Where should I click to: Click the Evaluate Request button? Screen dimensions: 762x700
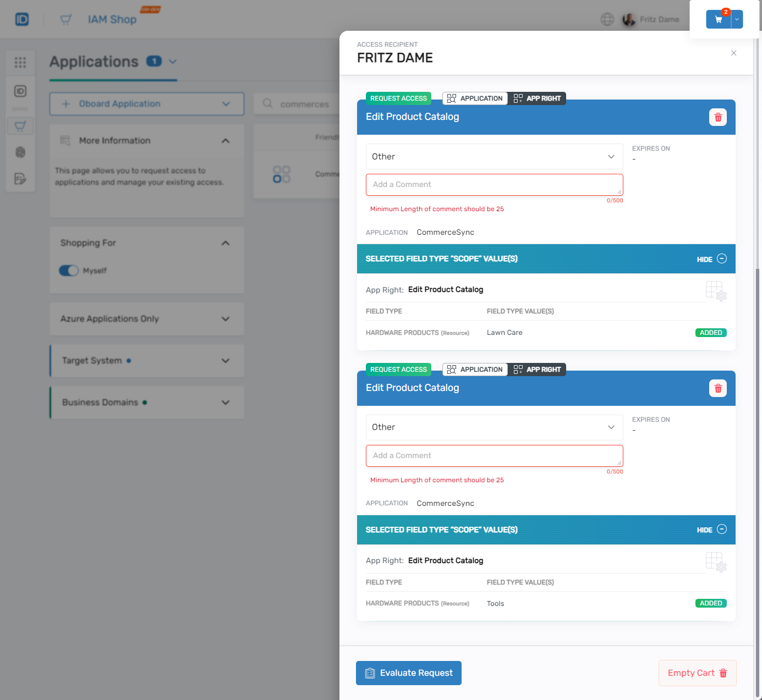[408, 673]
